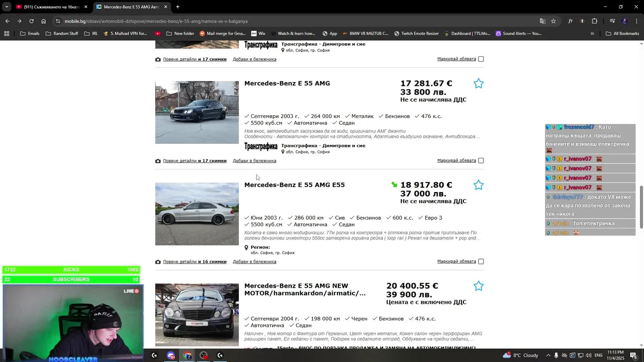The width and height of the screenshot is (644, 362).
Task: Open the notification center icon
Action: [x=634, y=355]
